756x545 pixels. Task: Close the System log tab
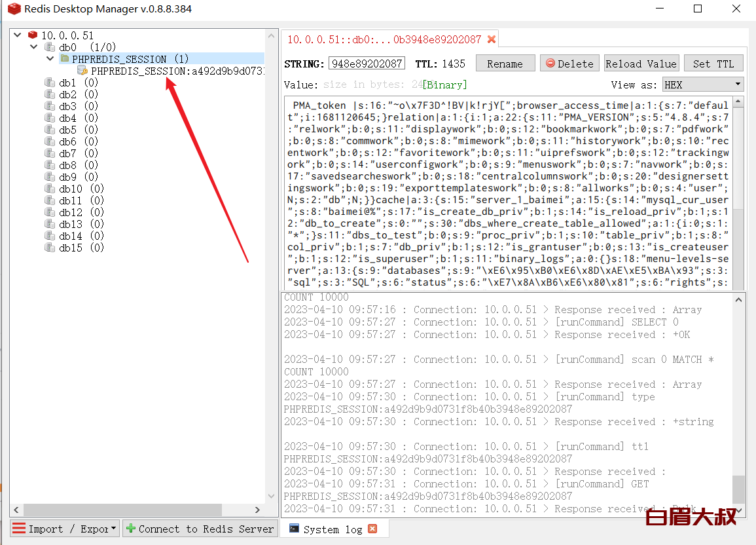(x=372, y=529)
